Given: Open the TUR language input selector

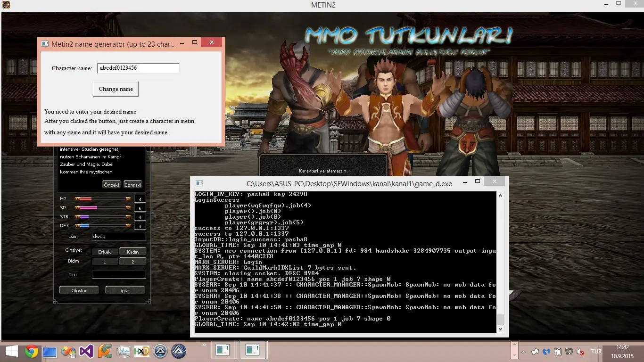Looking at the screenshot, I should 596,352.
